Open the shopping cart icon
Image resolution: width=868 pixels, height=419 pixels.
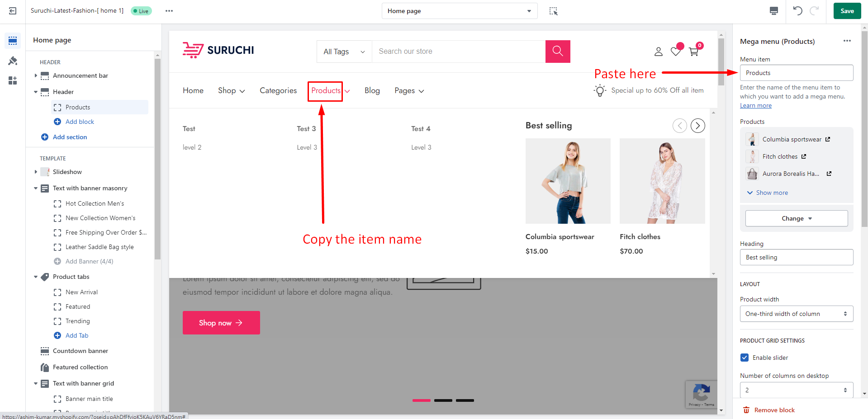point(693,52)
